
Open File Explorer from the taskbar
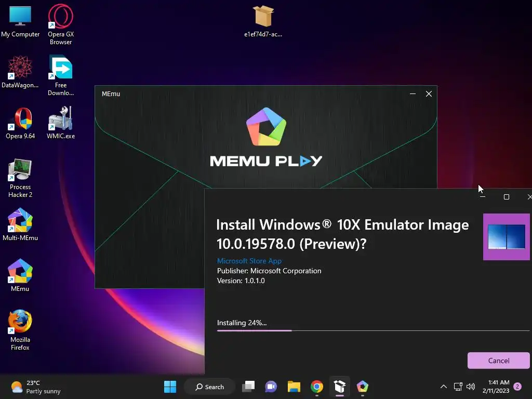pos(294,387)
